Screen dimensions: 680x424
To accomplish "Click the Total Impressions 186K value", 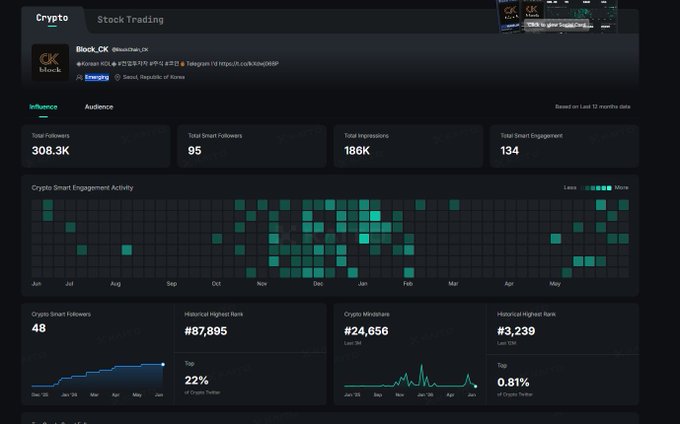I will tap(357, 151).
